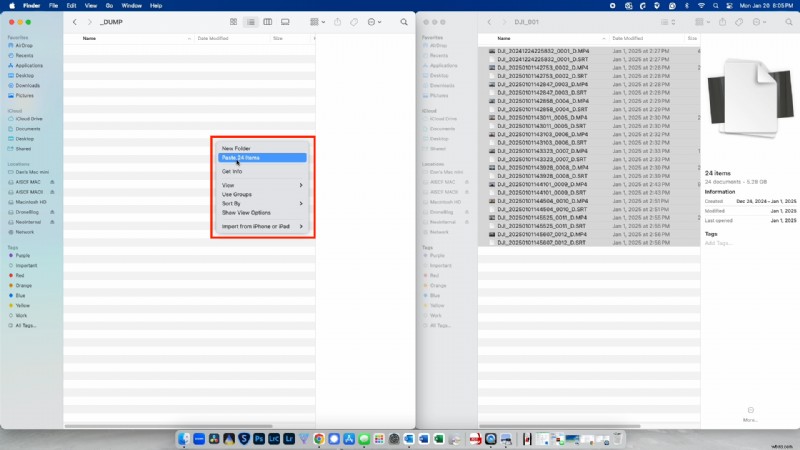Select the Red tag in left sidebar
Image resolution: width=800 pixels, height=450 pixels.
tap(20, 273)
